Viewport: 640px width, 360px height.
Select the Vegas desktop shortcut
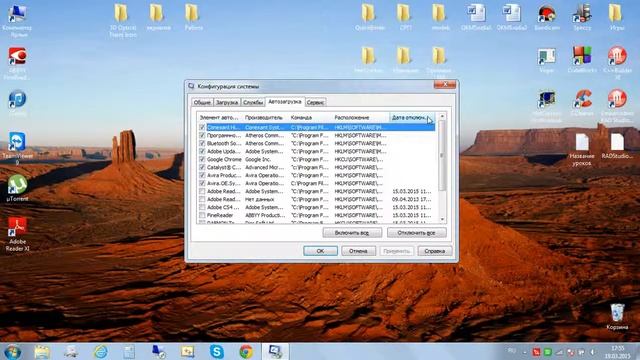[x=546, y=60]
